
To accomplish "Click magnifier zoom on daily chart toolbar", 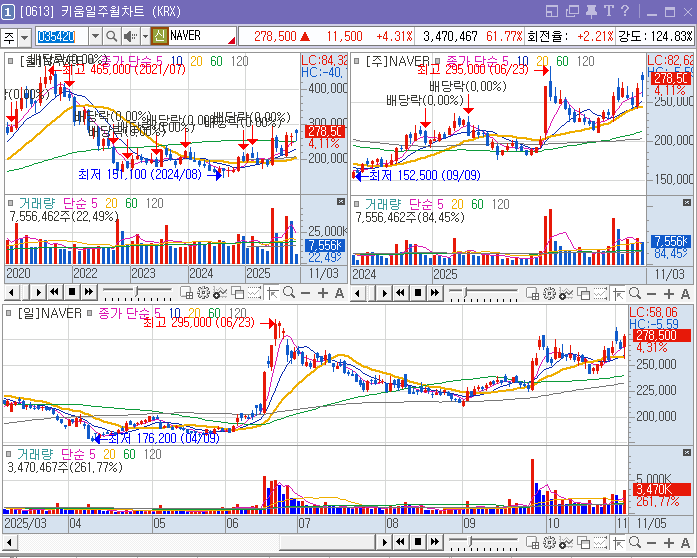I will pos(635,542).
